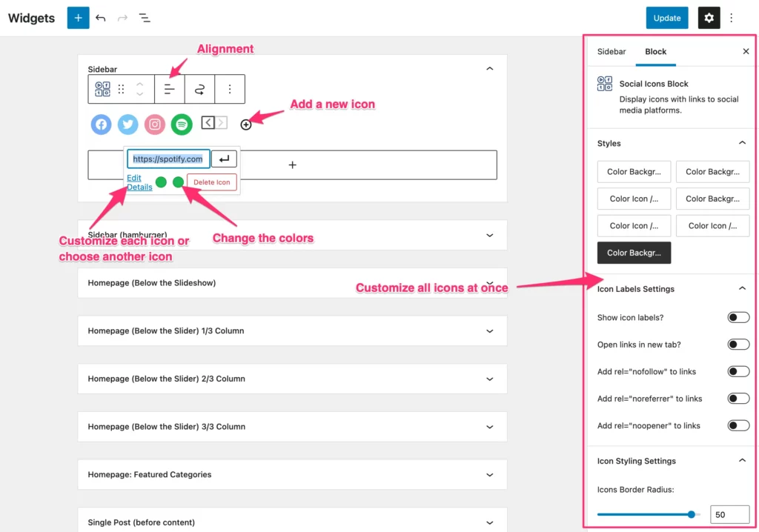Switch to the Block tab
Image resolution: width=759 pixels, height=532 pixels.
coord(655,51)
